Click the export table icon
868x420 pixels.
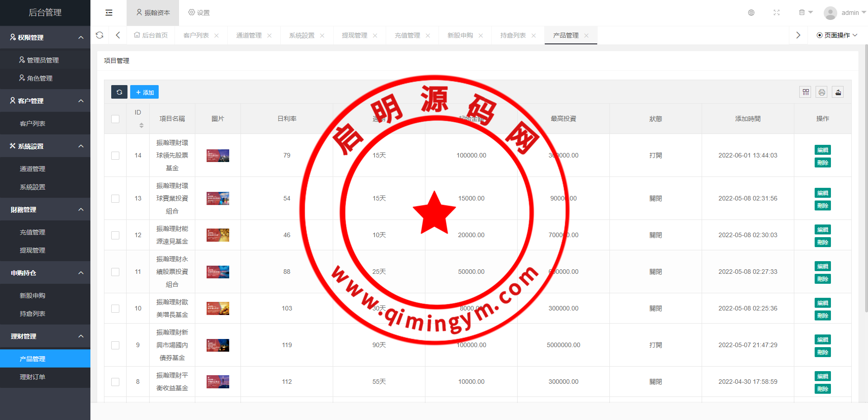pyautogui.click(x=838, y=92)
